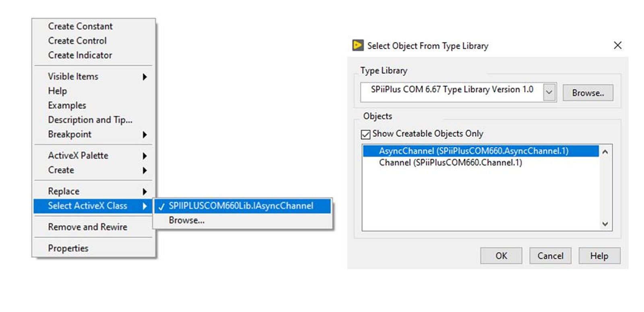Expand the Create submenu
The height and width of the screenshot is (312, 644).
pyautogui.click(x=93, y=170)
